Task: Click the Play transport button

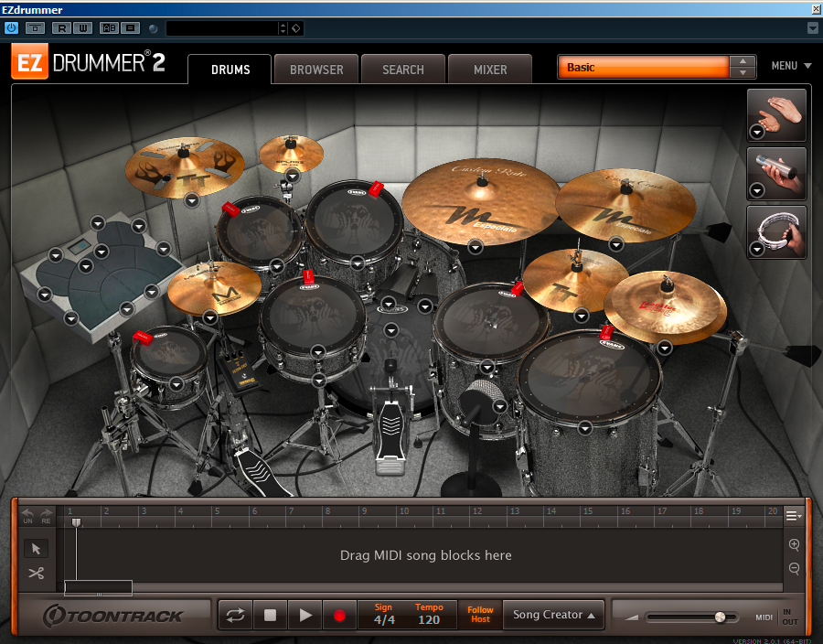Action: coord(305,615)
